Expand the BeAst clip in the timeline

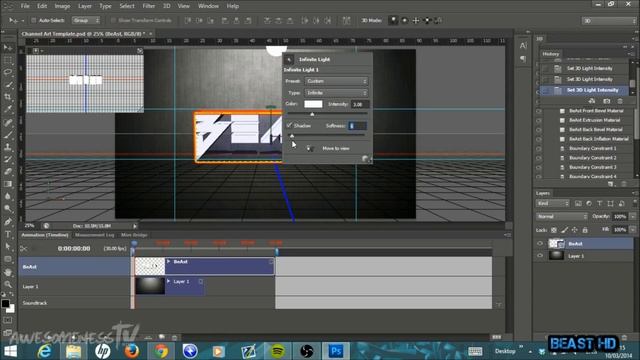(168, 262)
